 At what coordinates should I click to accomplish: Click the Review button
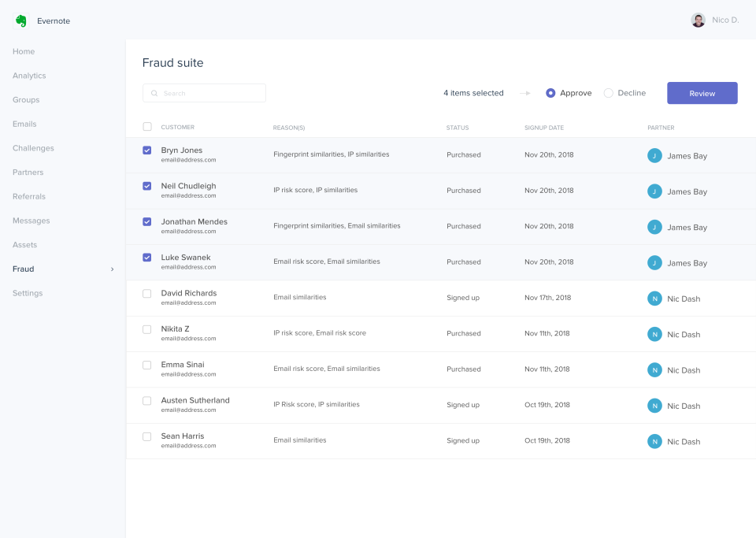pyautogui.click(x=702, y=93)
